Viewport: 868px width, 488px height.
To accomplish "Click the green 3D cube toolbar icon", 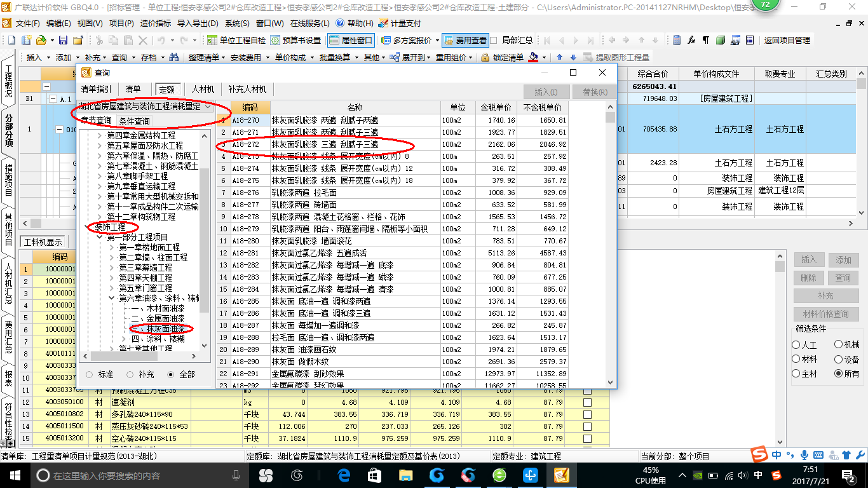I will 720,40.
